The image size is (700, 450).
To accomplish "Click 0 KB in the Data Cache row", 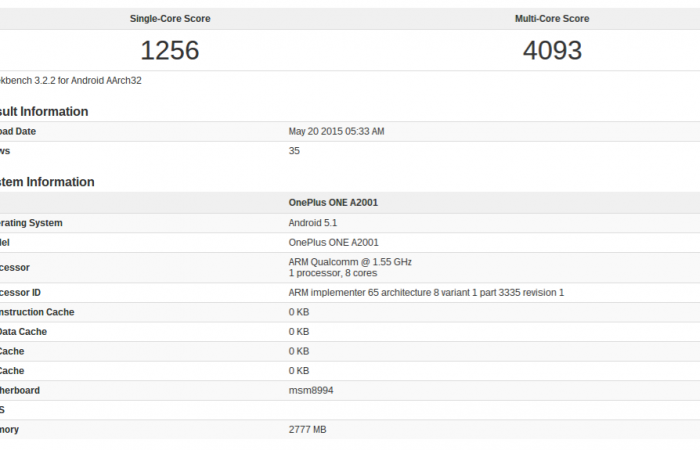I will point(299,331).
